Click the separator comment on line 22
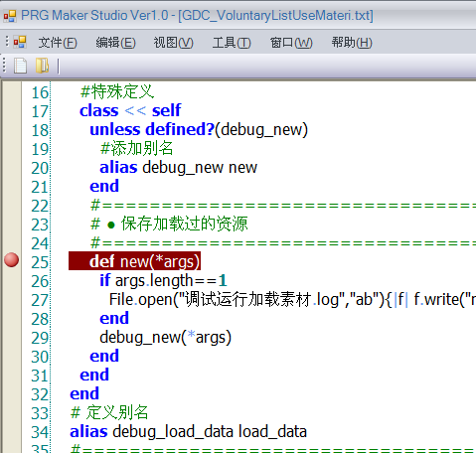Image resolution: width=476 pixels, height=453 pixels. [x=283, y=206]
